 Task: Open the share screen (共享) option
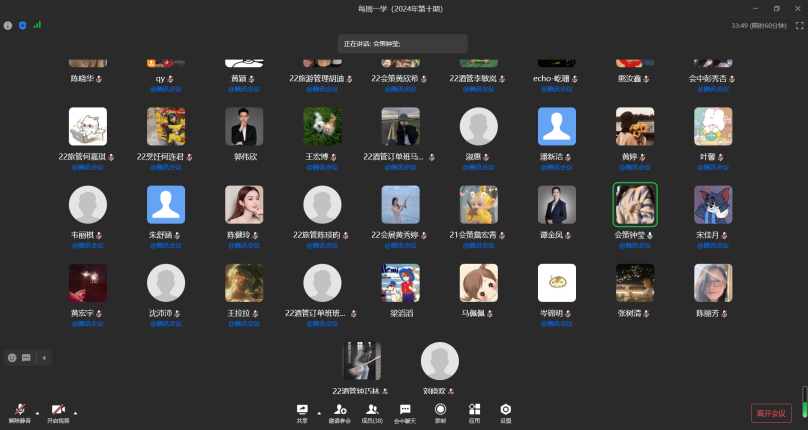302,411
